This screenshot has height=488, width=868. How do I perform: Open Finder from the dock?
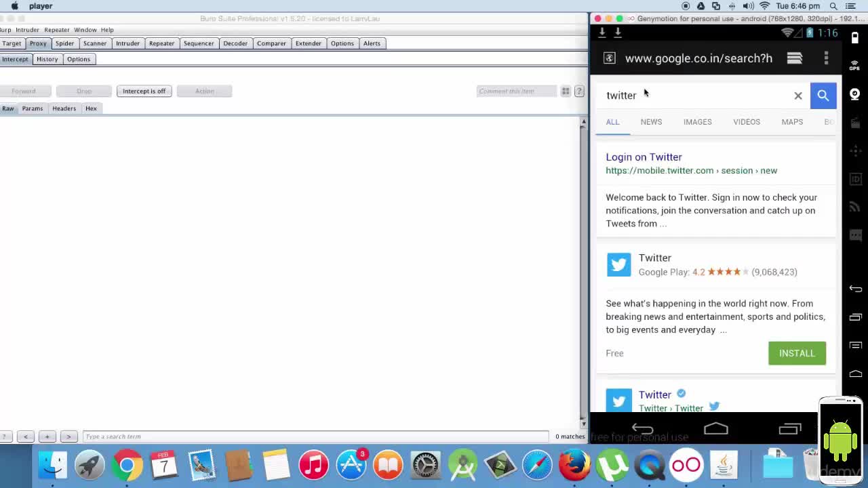point(53,465)
